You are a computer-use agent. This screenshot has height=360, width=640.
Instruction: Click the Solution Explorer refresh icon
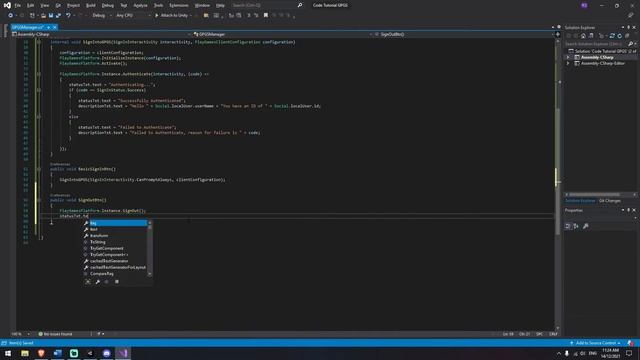[620, 36]
